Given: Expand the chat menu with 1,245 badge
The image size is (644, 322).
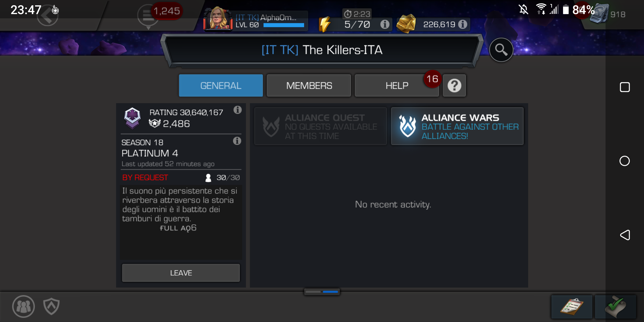Looking at the screenshot, I should click(148, 15).
